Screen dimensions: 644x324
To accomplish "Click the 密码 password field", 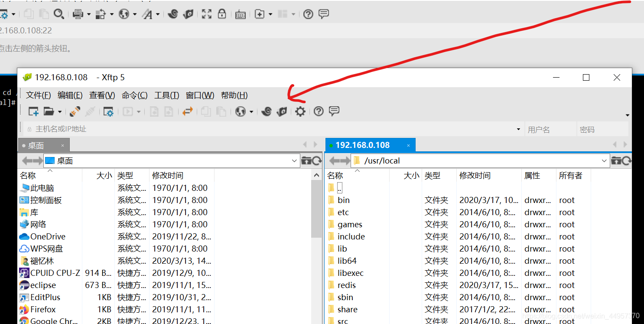I will tap(603, 129).
